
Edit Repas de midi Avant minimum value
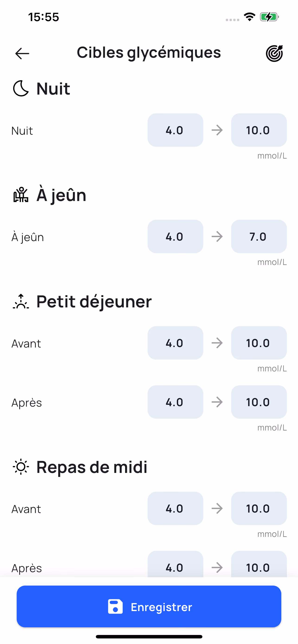[x=175, y=508]
